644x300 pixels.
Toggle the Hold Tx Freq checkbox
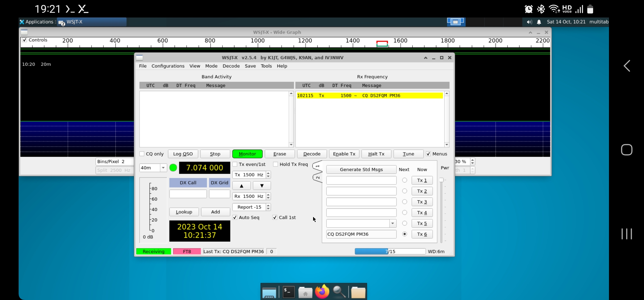pos(276,164)
